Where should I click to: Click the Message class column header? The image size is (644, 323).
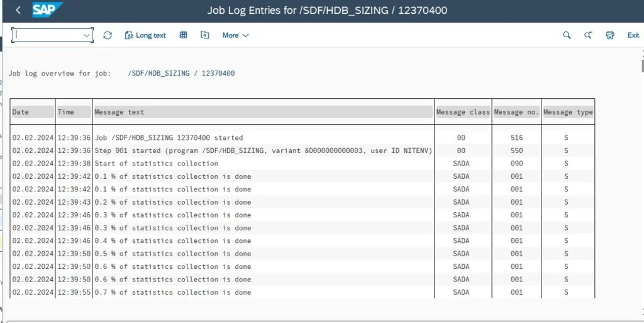[463, 112]
